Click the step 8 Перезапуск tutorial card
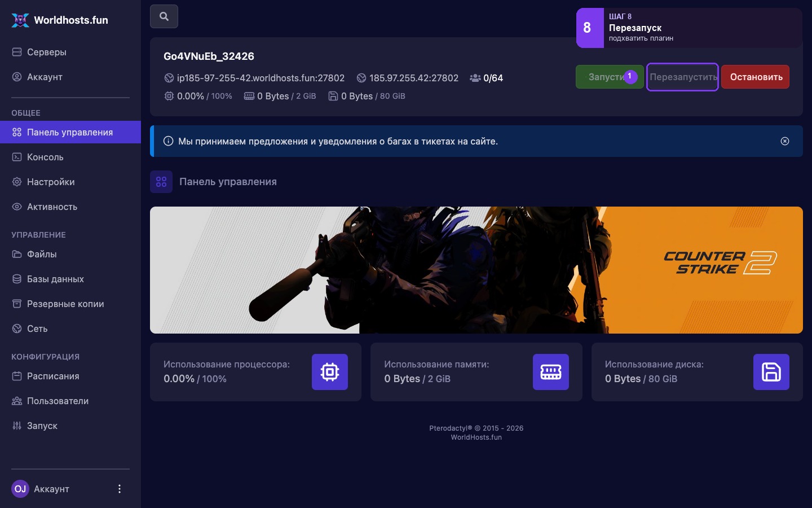 pyautogui.click(x=689, y=28)
